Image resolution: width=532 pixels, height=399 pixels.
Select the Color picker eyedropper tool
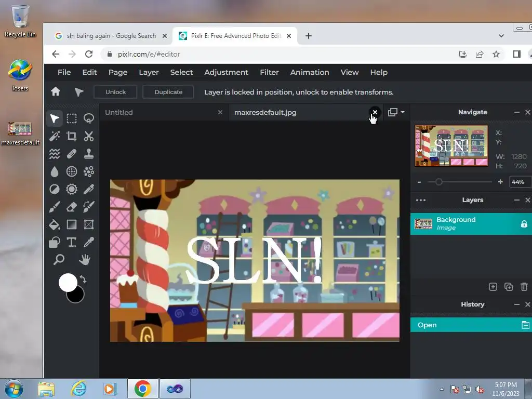(89, 242)
